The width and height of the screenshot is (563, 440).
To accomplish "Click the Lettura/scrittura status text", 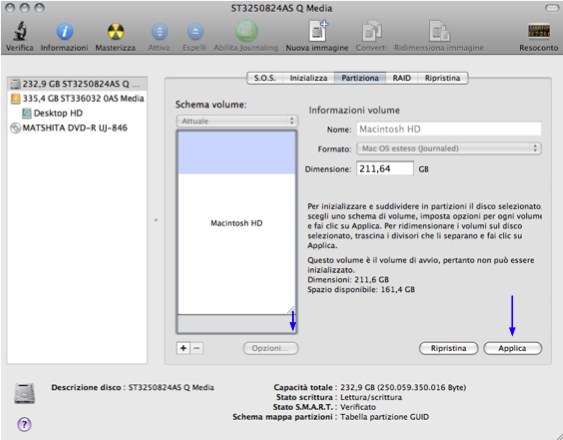I will [x=371, y=397].
